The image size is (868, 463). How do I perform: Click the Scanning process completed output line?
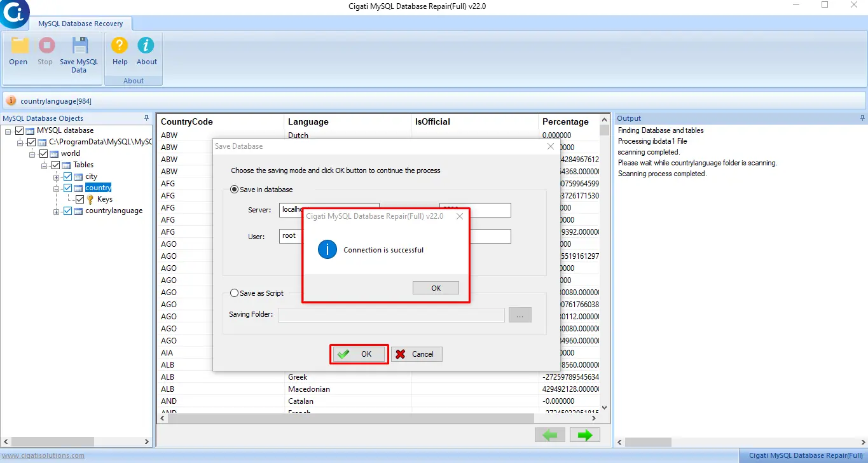point(662,174)
